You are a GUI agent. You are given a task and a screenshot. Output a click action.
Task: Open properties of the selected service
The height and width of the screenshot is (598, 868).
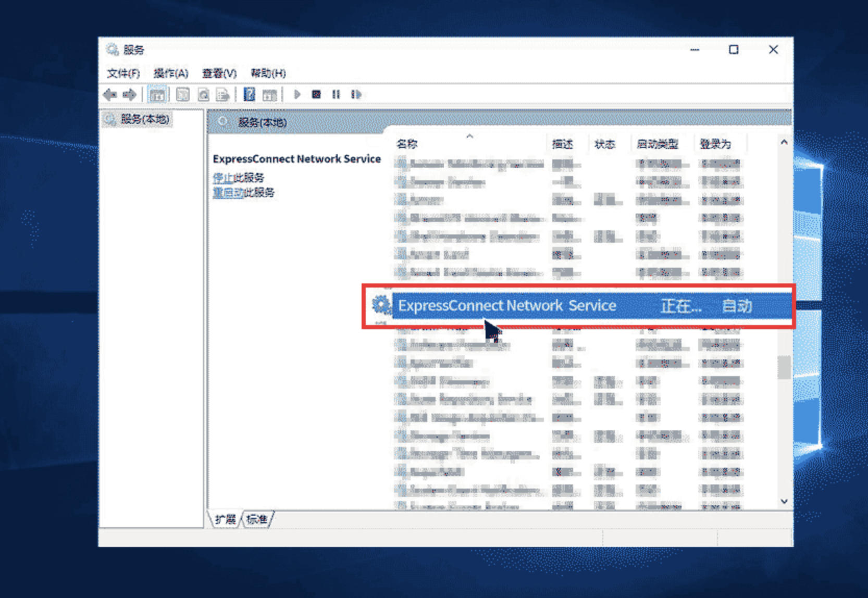tap(182, 95)
